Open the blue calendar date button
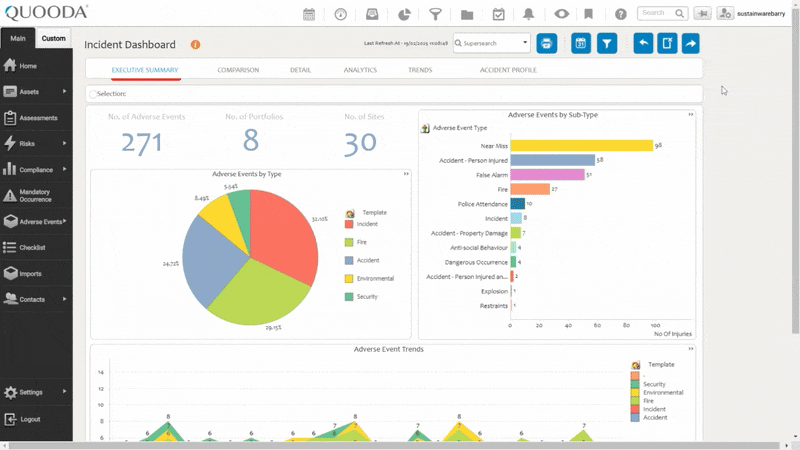 (581, 43)
